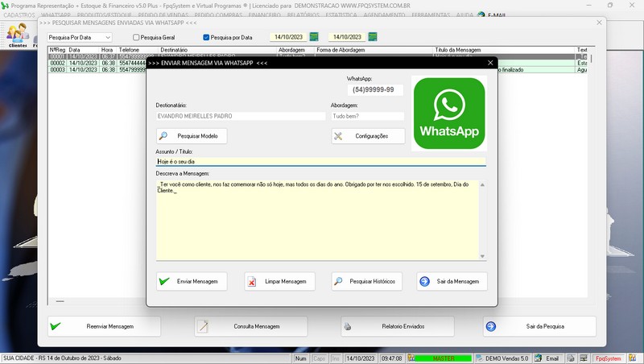Click the red X icon on Limpar Mensagem

click(252, 282)
